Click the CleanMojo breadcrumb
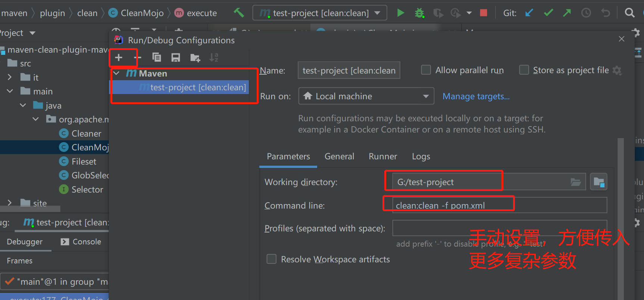Image resolution: width=644 pixels, height=300 pixels. pos(136,13)
